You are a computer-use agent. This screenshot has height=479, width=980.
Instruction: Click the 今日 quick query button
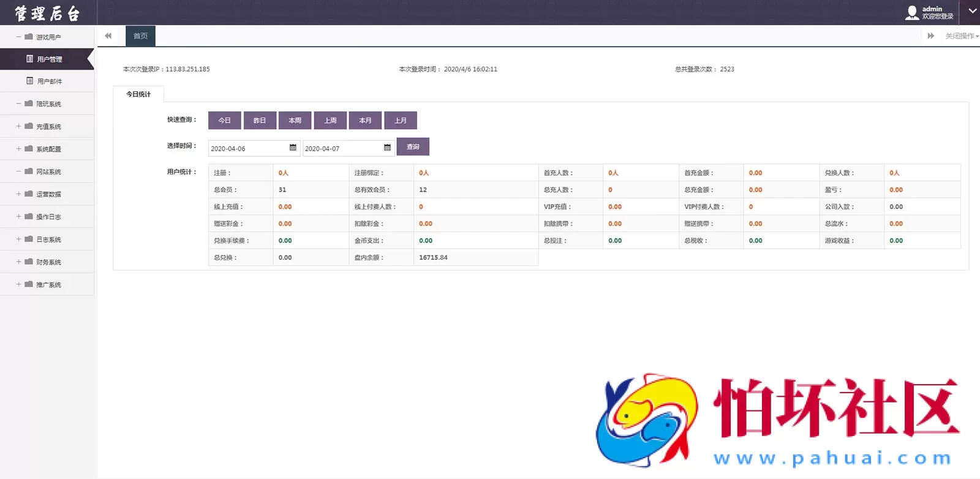pos(225,121)
